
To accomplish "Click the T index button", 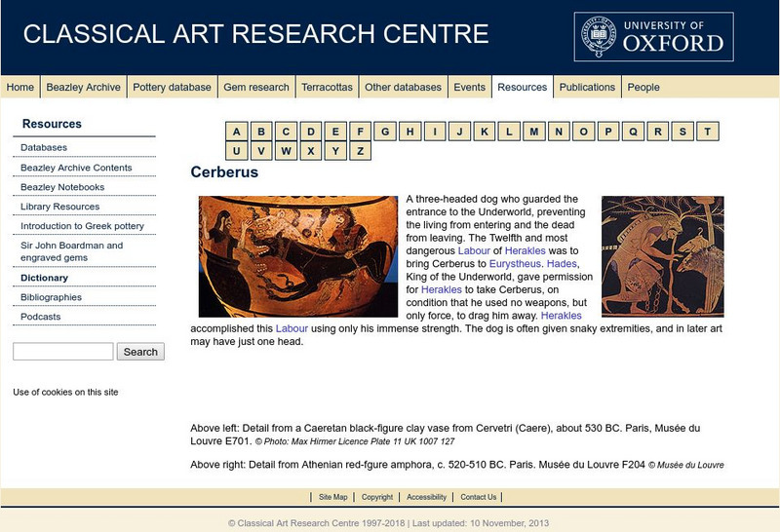I will point(708,132).
